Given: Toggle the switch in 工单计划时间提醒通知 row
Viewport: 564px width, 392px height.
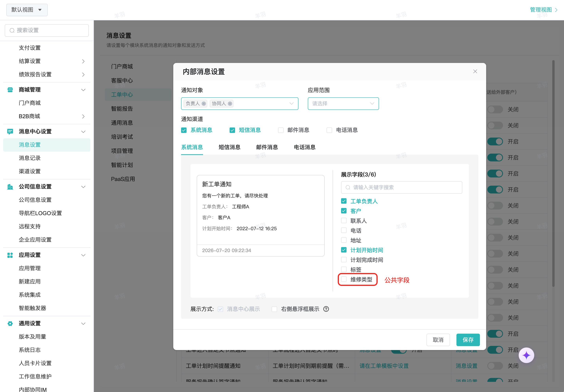Looking at the screenshot, I should tap(495, 366).
